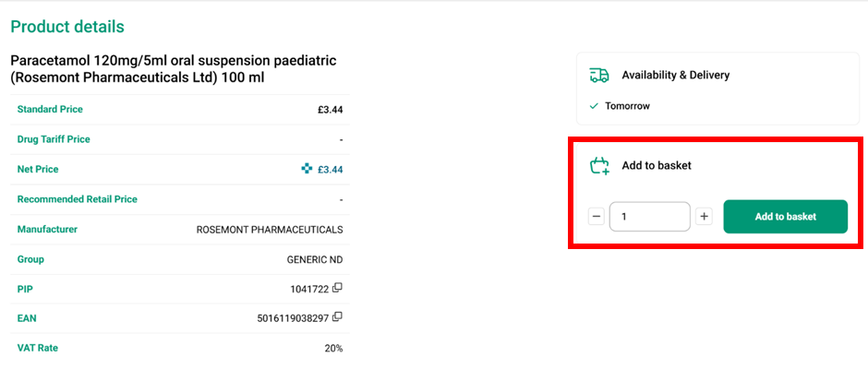
Task: Click the Availability & Delivery heading
Action: click(675, 76)
